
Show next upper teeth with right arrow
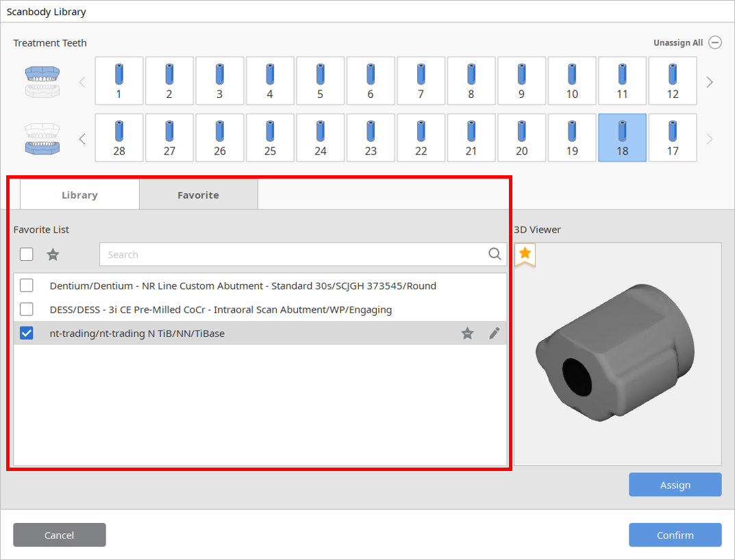(710, 82)
